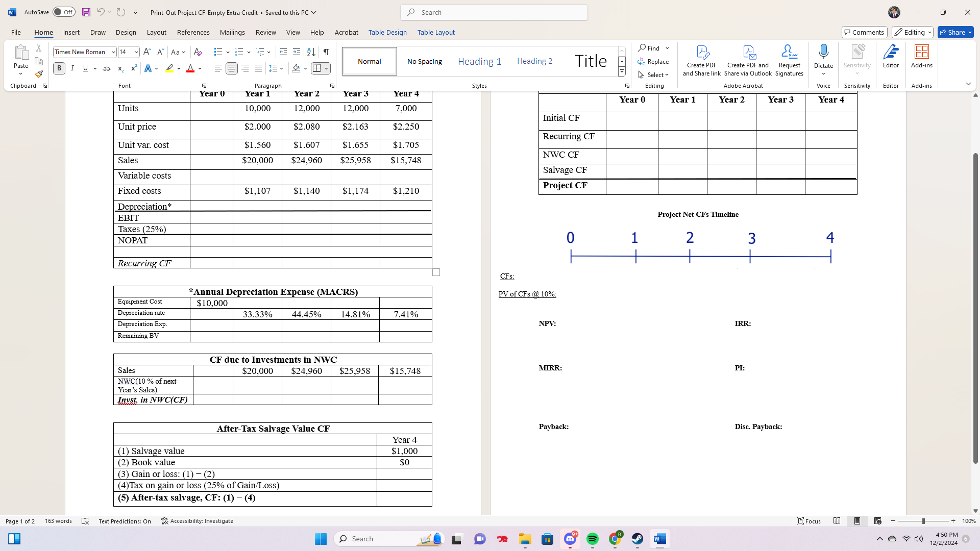The image size is (980, 551).
Task: Show paragraph marks
Action: coord(326,52)
